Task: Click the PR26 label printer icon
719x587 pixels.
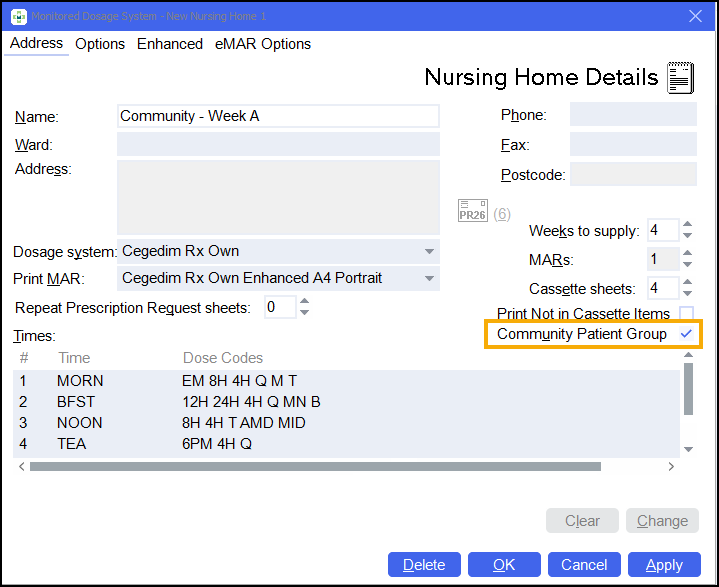Action: pos(472,214)
